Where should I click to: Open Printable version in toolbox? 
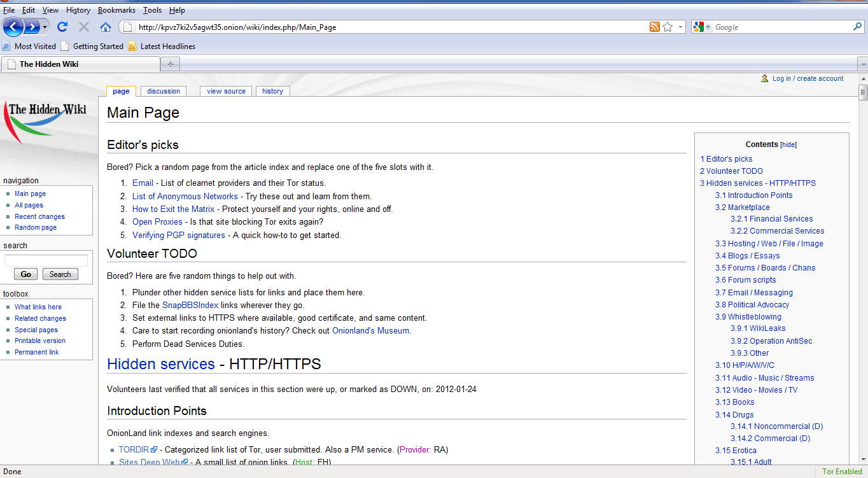(40, 341)
